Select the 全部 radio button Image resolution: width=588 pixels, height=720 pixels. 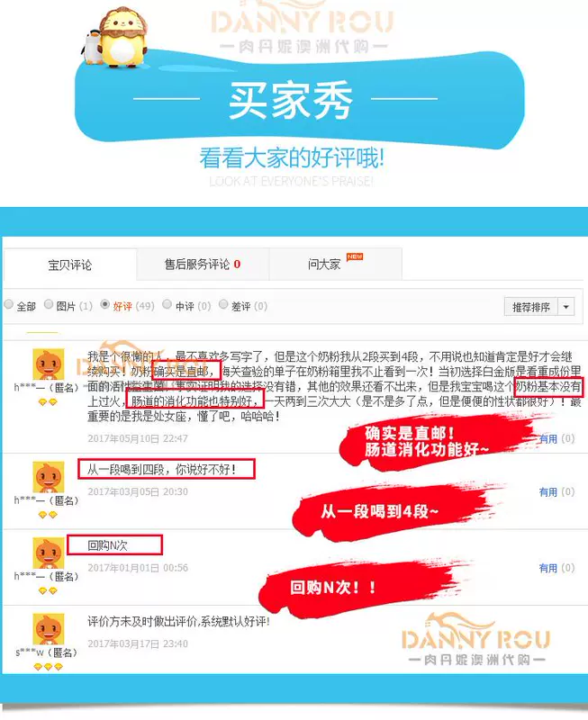[9, 304]
